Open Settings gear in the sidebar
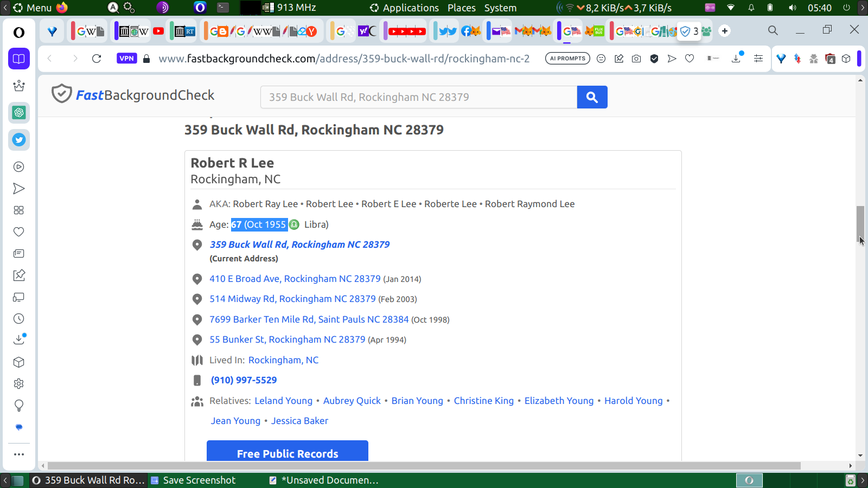Viewport: 868px width, 488px height. (19, 384)
